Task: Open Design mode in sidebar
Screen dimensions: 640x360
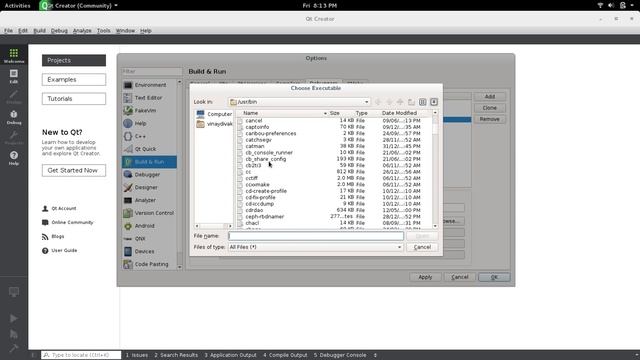Action: 14,96
